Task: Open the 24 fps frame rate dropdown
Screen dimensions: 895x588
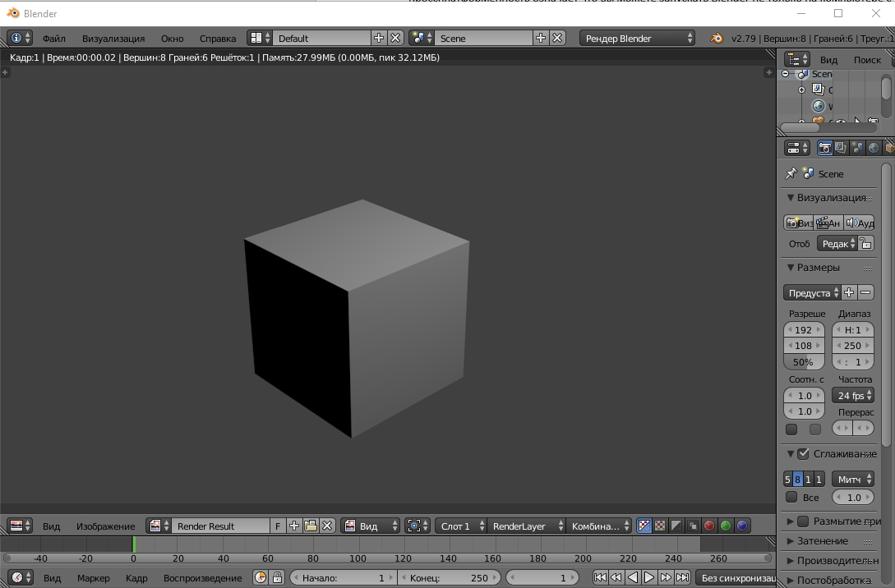Action: point(853,396)
